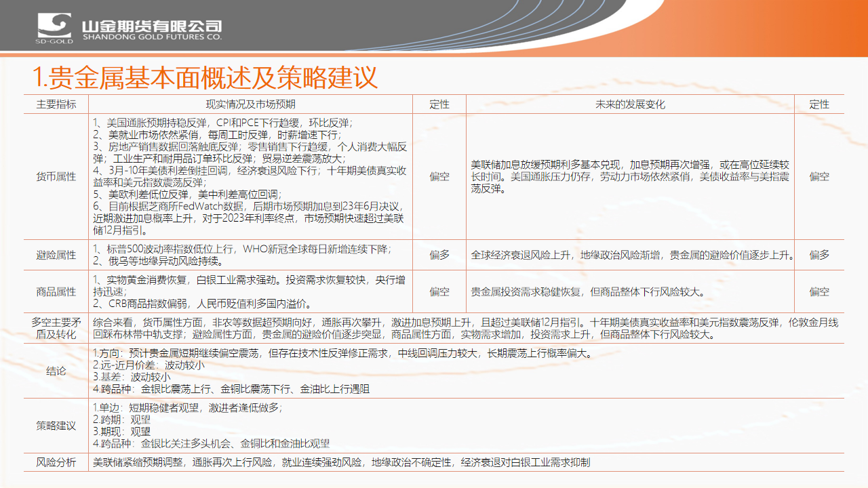Click the 实物黄金消费恢复 line
Image resolution: width=868 pixels, height=488 pixels.
pyautogui.click(x=250, y=285)
